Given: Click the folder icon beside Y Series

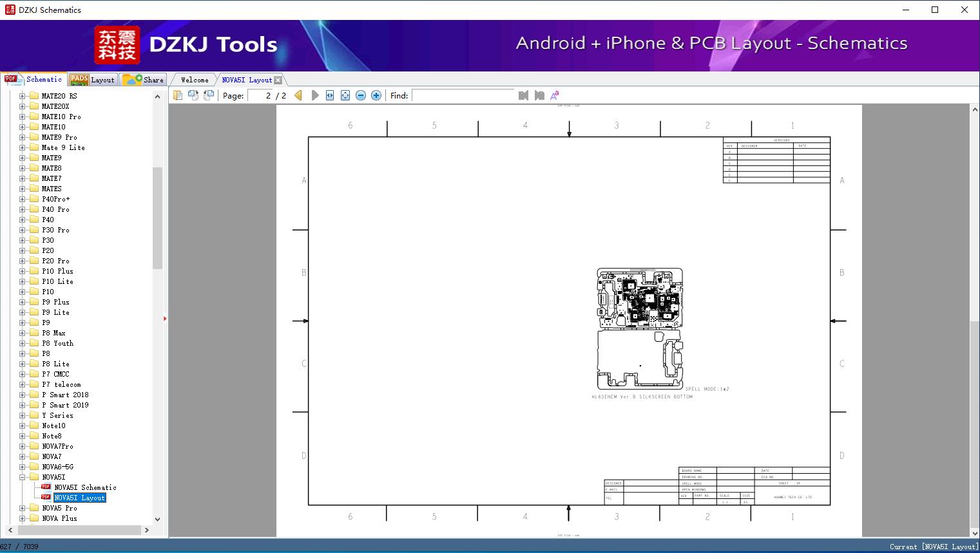Looking at the screenshot, I should point(34,415).
